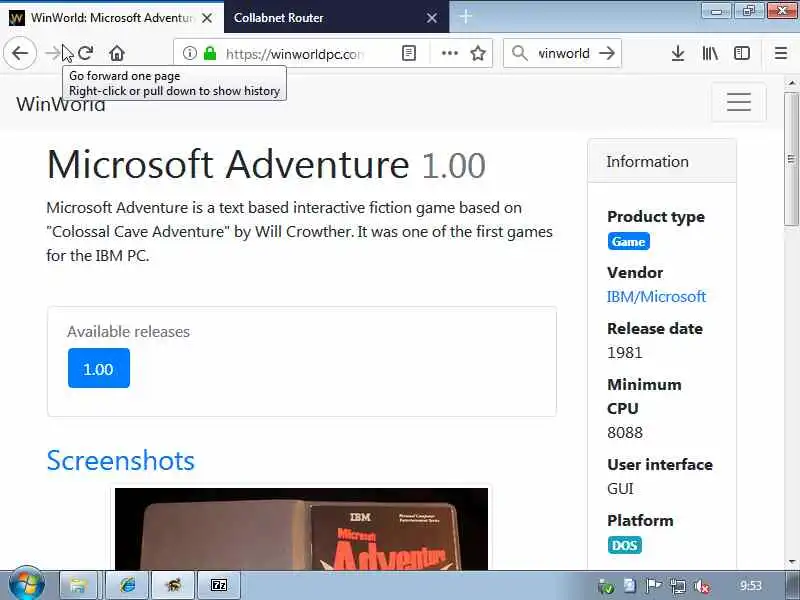Open Windows Explorer from the taskbar

[79, 585]
